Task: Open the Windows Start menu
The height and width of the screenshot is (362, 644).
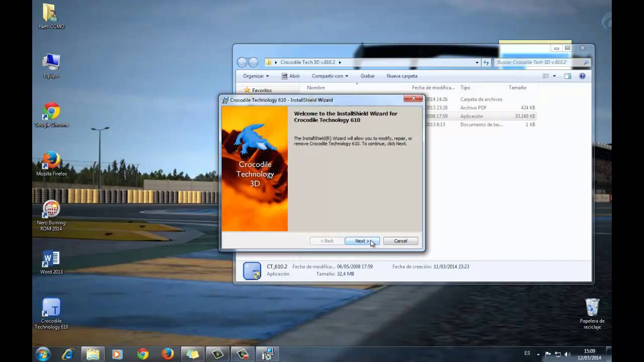Action: [x=43, y=354]
